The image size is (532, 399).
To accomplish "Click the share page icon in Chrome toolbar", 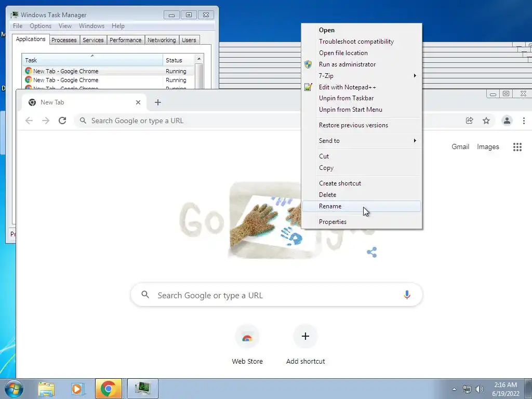I will [x=470, y=121].
